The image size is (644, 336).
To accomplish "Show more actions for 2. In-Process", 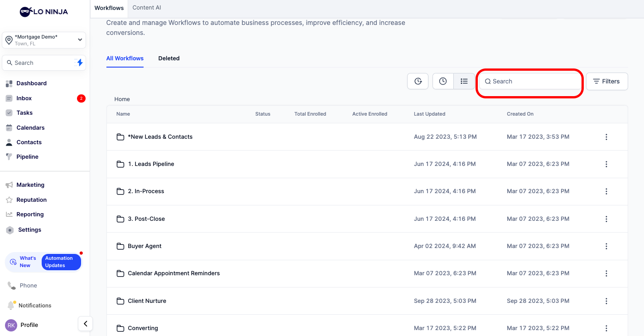I will pos(606,191).
